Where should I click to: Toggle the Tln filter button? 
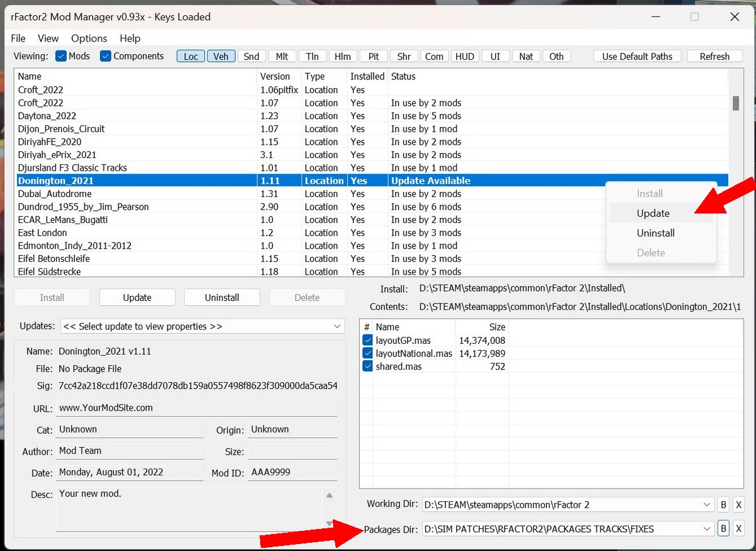click(312, 57)
